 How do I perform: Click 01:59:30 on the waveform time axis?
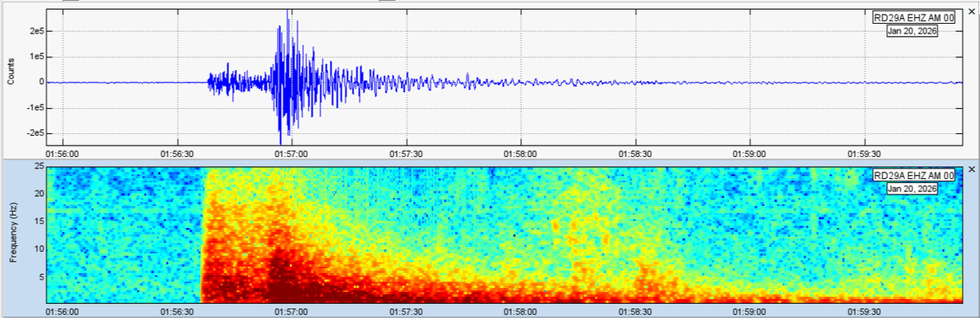[x=865, y=153]
